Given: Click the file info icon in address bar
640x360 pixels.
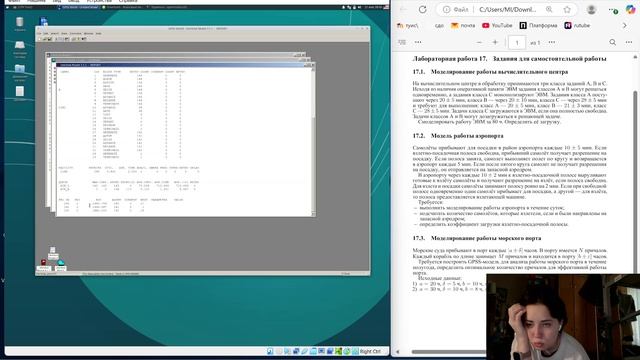Looking at the screenshot, I should pos(447,9).
